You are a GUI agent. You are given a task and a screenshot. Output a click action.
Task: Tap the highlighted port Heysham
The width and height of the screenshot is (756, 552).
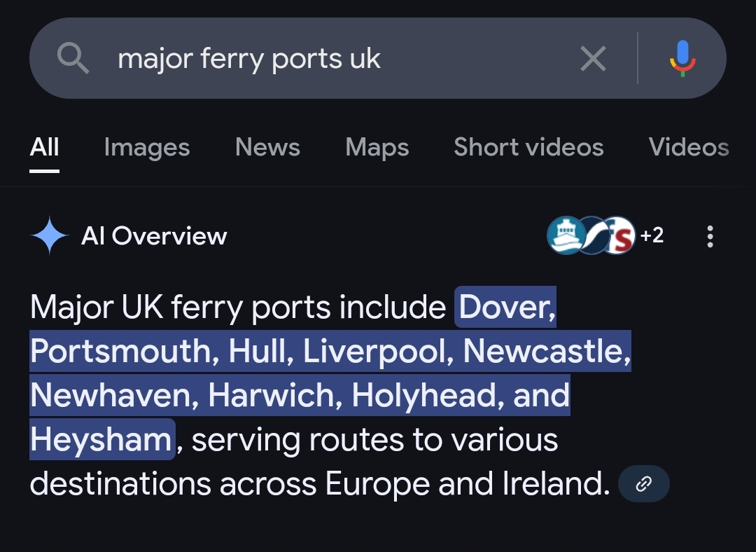[x=101, y=440]
